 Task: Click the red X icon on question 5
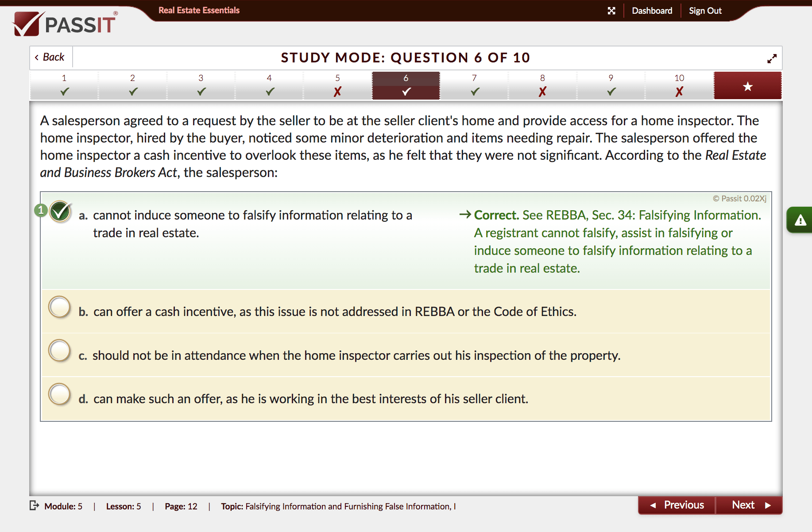pyautogui.click(x=337, y=92)
